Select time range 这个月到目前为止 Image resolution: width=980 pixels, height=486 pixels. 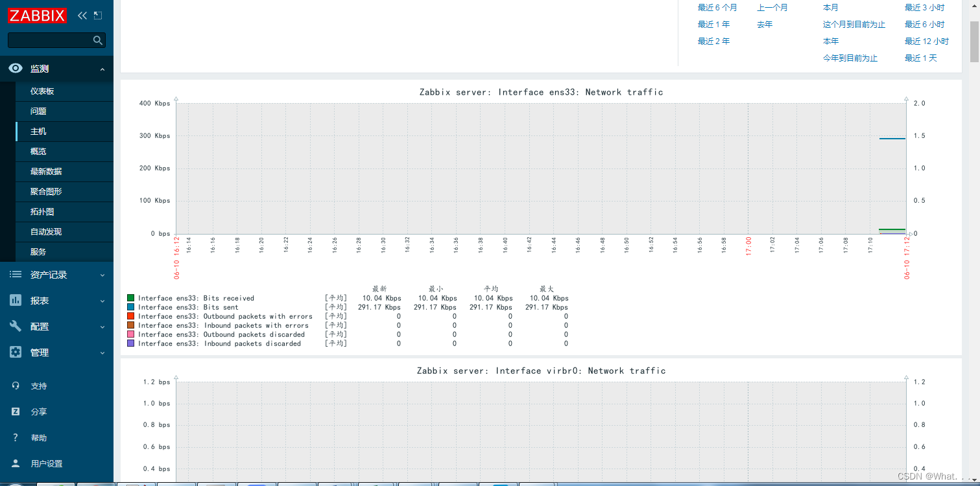click(854, 25)
